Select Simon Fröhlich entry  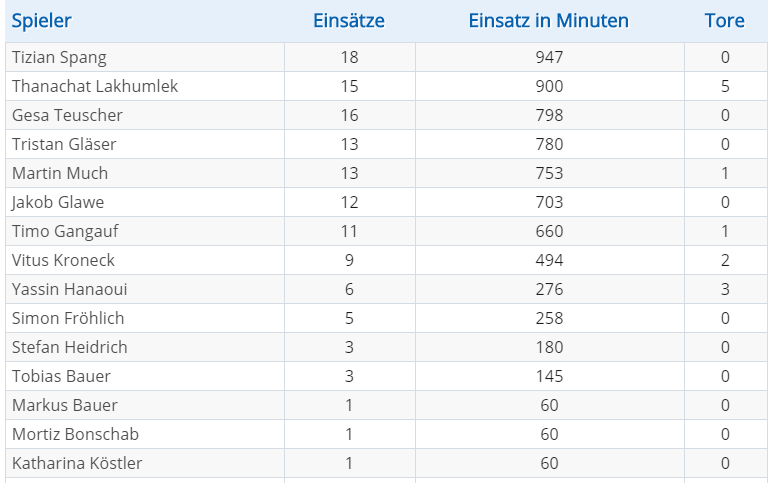click(68, 318)
